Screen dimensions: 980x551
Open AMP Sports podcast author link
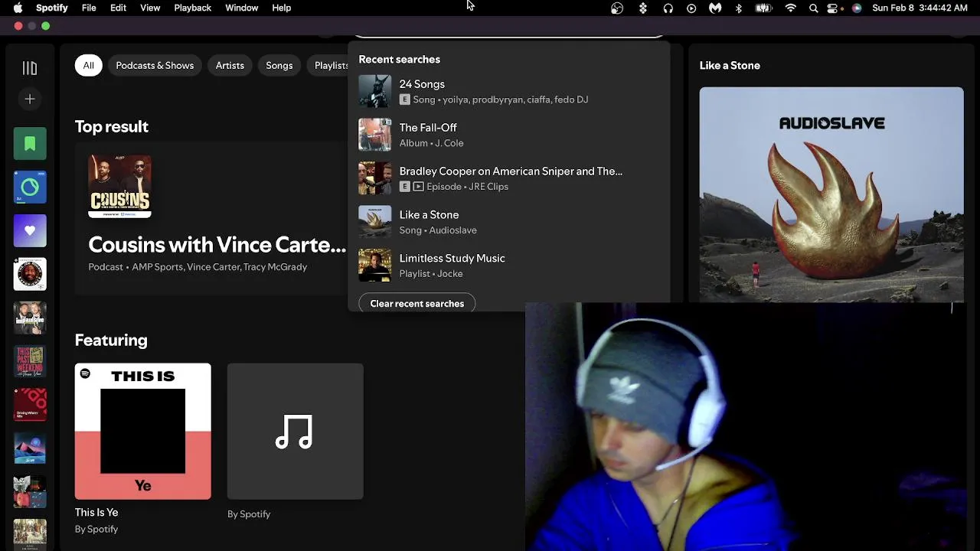[157, 267]
